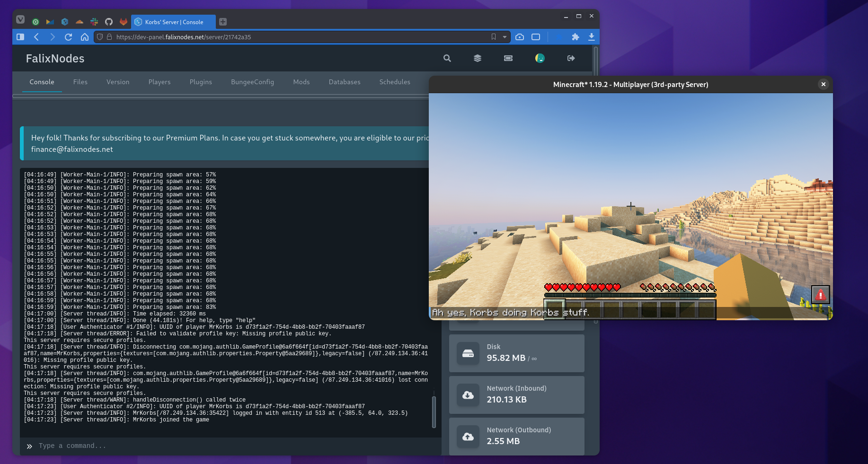The height and width of the screenshot is (464, 868).
Task: Switch to the Files tab
Action: (x=80, y=82)
